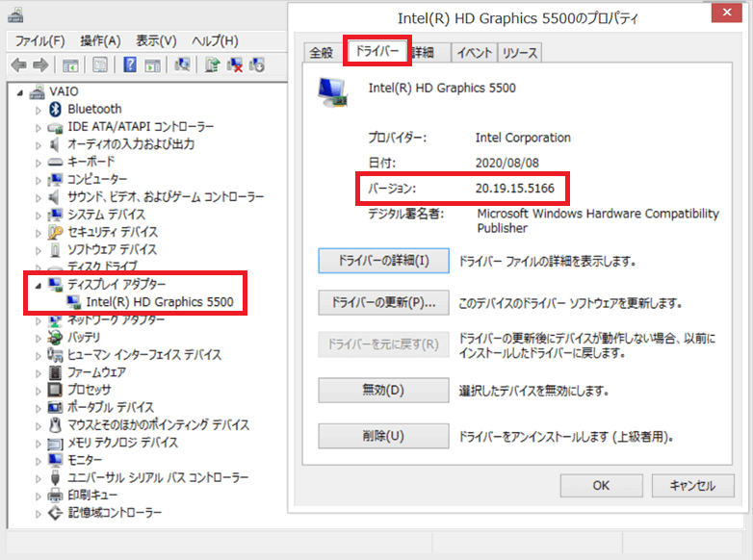The height and width of the screenshot is (560, 753).
Task: Click the 無効(D) button
Action: 383,390
